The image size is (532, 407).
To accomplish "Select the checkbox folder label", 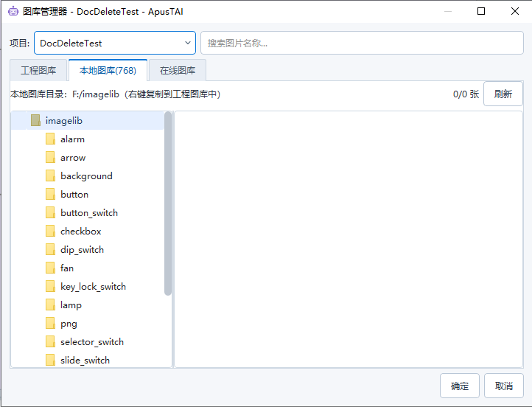I will 81,232.
